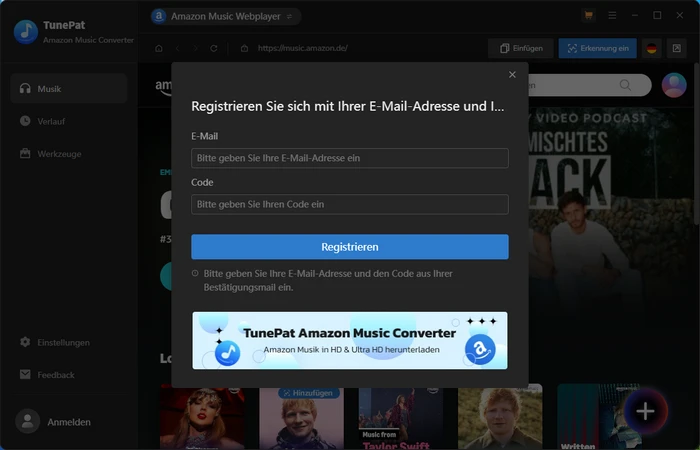
Task: Click the Musik headphones icon
Action: 25,88
